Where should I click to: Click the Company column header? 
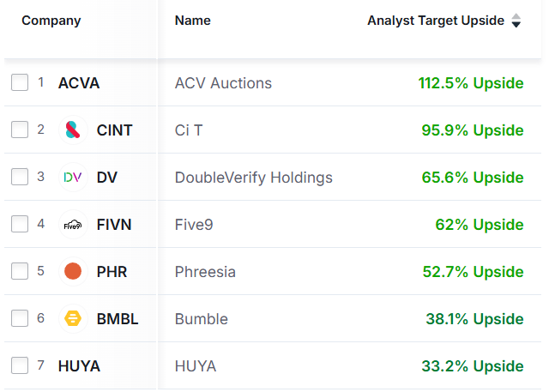pos(51,21)
